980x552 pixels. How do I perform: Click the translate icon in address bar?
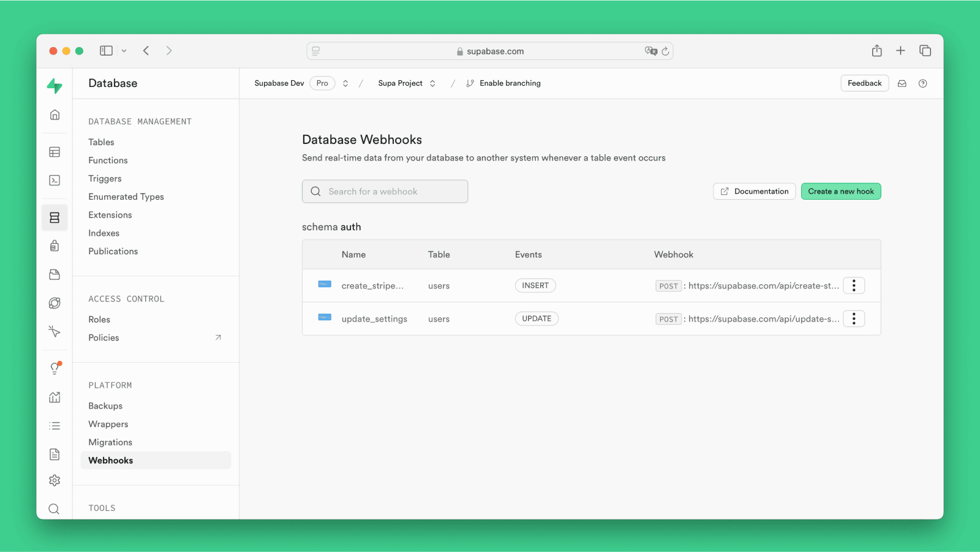point(651,51)
